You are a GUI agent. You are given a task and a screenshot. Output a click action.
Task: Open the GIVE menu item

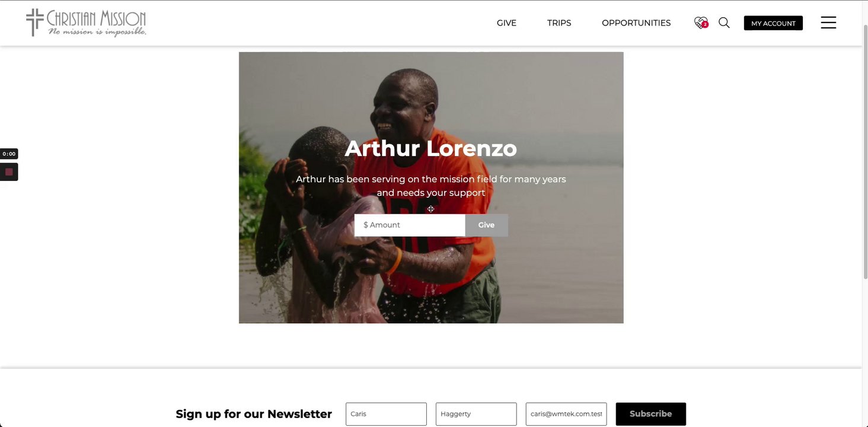506,23
